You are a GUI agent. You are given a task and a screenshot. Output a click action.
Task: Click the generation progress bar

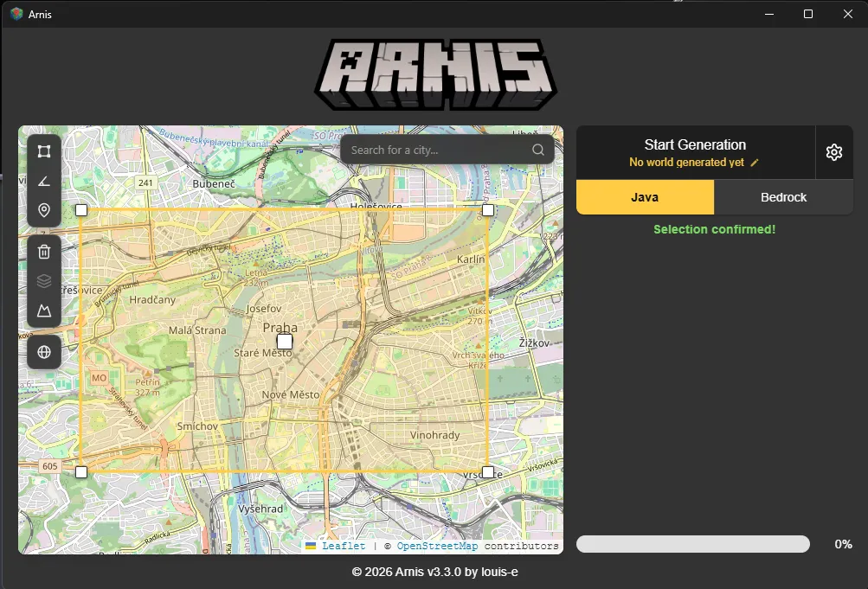(692, 544)
